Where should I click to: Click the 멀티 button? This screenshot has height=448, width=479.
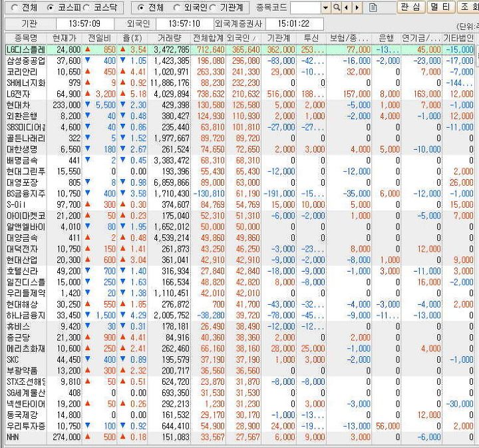[441, 7]
